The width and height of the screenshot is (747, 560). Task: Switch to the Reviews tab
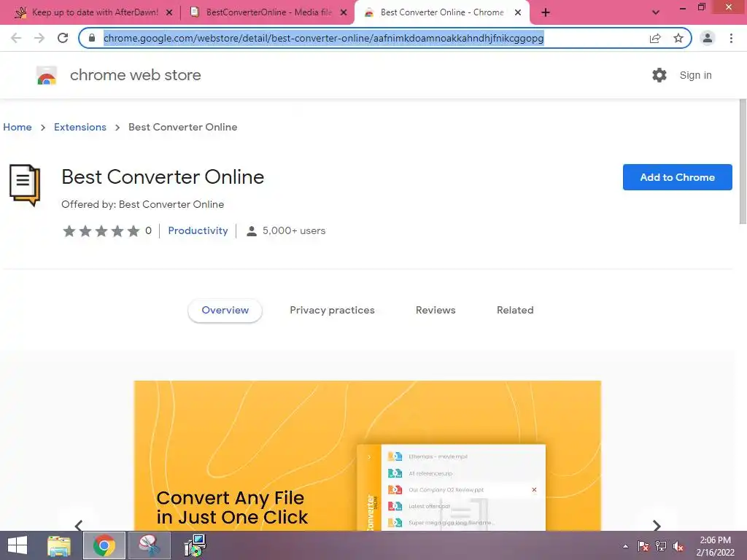tap(436, 310)
